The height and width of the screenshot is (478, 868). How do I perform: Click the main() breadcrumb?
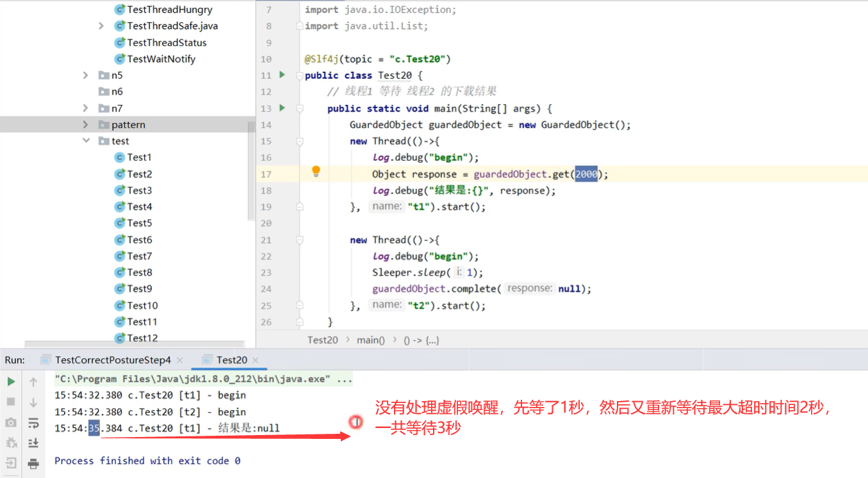371,340
